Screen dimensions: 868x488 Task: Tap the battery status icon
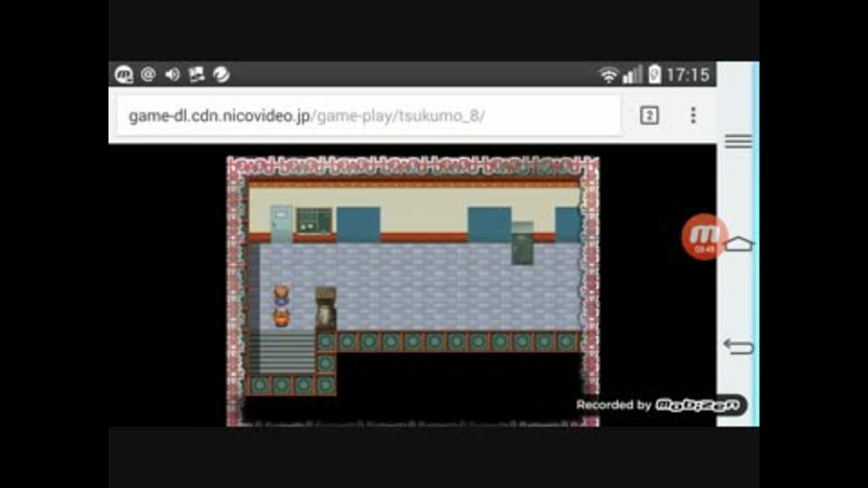click(x=655, y=74)
